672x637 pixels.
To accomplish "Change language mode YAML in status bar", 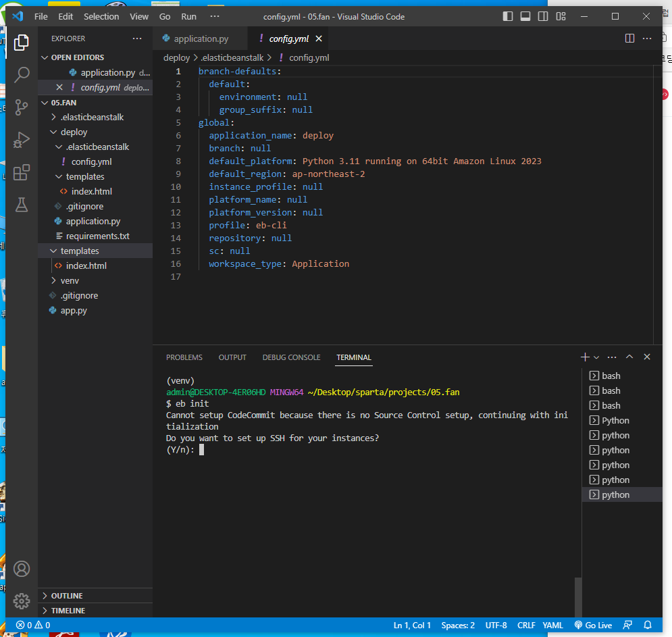I will (x=553, y=625).
